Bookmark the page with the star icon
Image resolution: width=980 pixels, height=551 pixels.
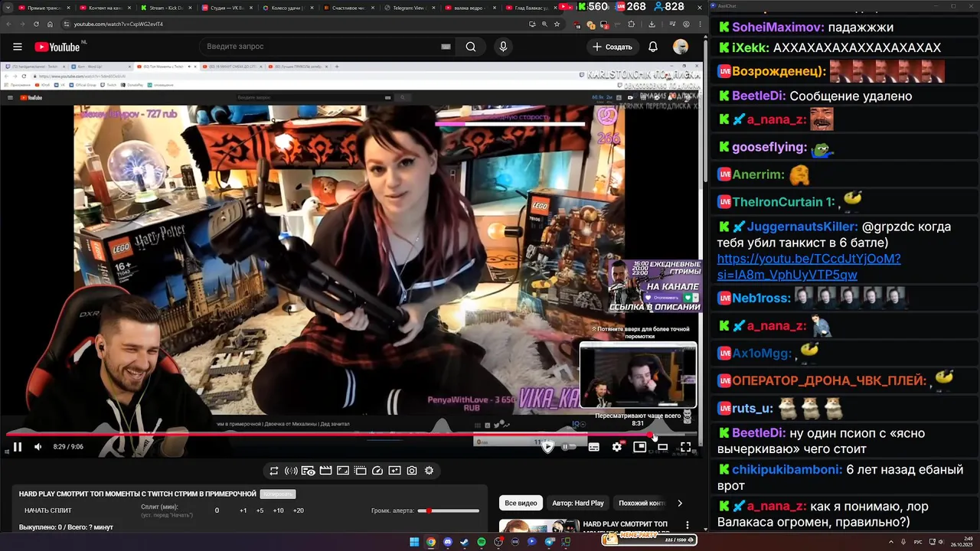[x=557, y=24]
